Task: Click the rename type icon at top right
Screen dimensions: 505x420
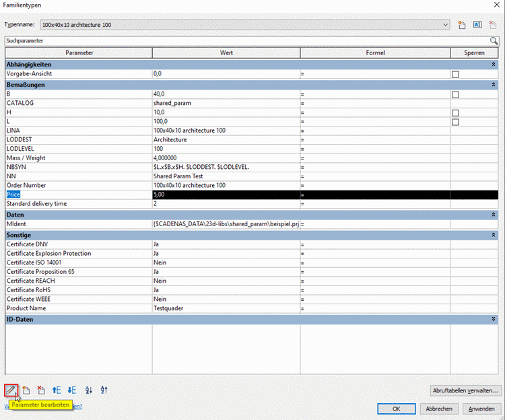Action: pos(477,25)
